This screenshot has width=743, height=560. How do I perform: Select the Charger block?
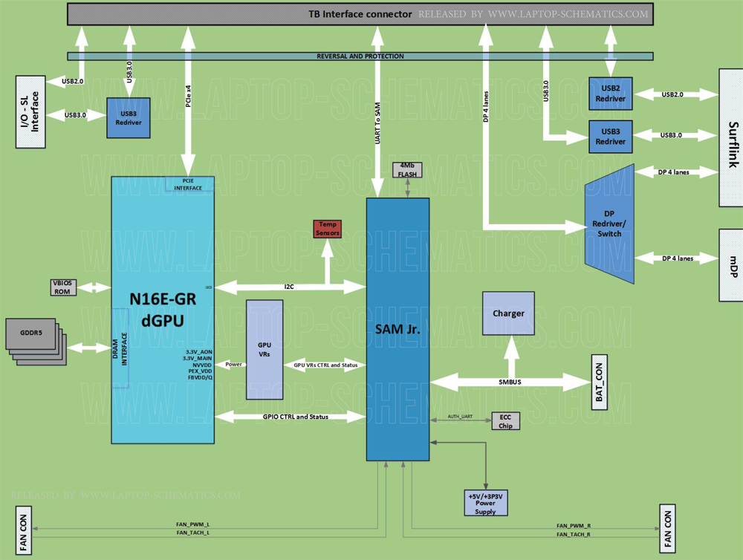[x=508, y=313]
